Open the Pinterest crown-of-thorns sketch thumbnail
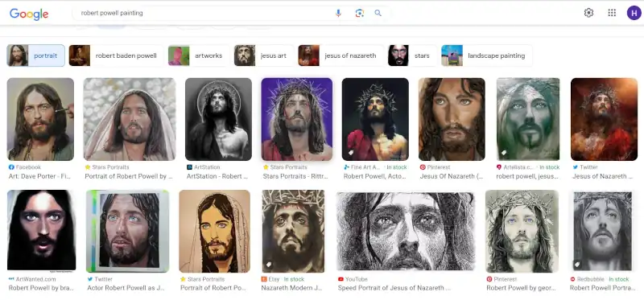This screenshot has width=644, height=300. [522, 231]
